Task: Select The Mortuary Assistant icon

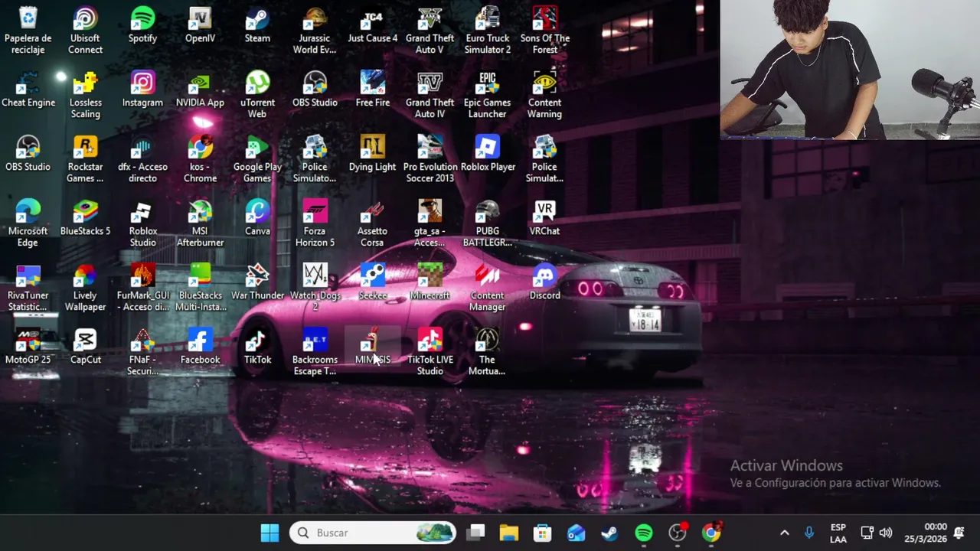Action: 487,352
